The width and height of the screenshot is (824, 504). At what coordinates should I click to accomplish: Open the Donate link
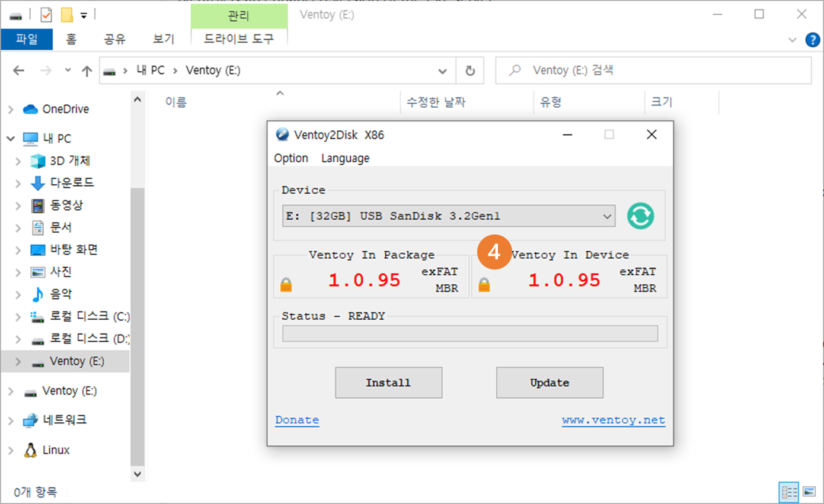(x=297, y=420)
